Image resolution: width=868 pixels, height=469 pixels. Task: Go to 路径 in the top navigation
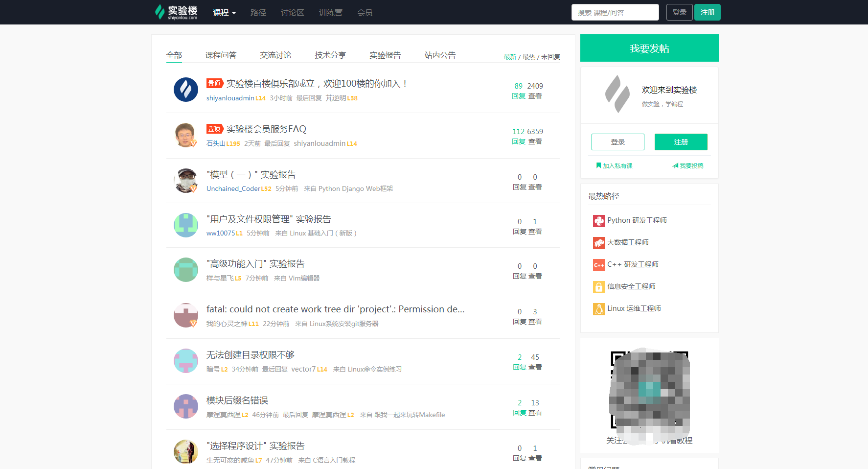[x=258, y=13]
